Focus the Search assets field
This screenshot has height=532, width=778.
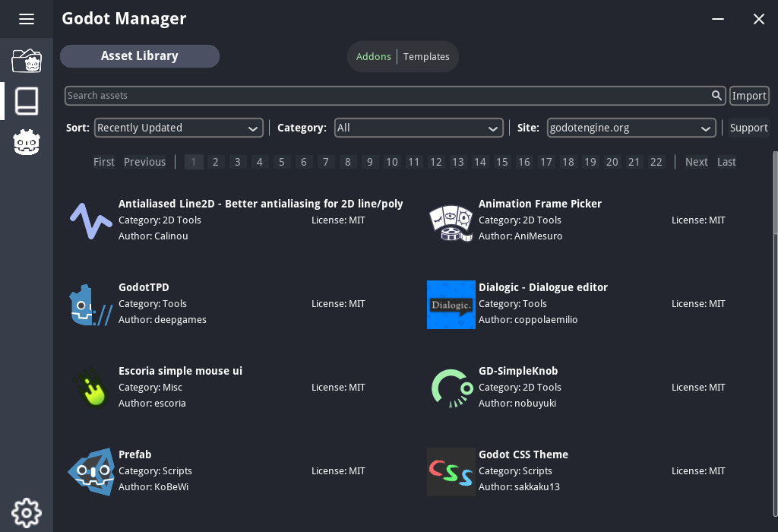pyautogui.click(x=387, y=96)
